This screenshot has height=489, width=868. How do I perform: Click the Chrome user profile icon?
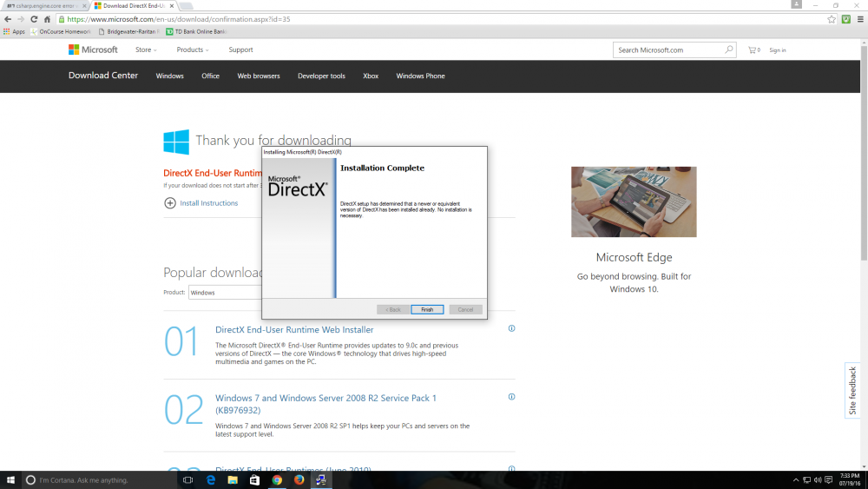(x=796, y=4)
